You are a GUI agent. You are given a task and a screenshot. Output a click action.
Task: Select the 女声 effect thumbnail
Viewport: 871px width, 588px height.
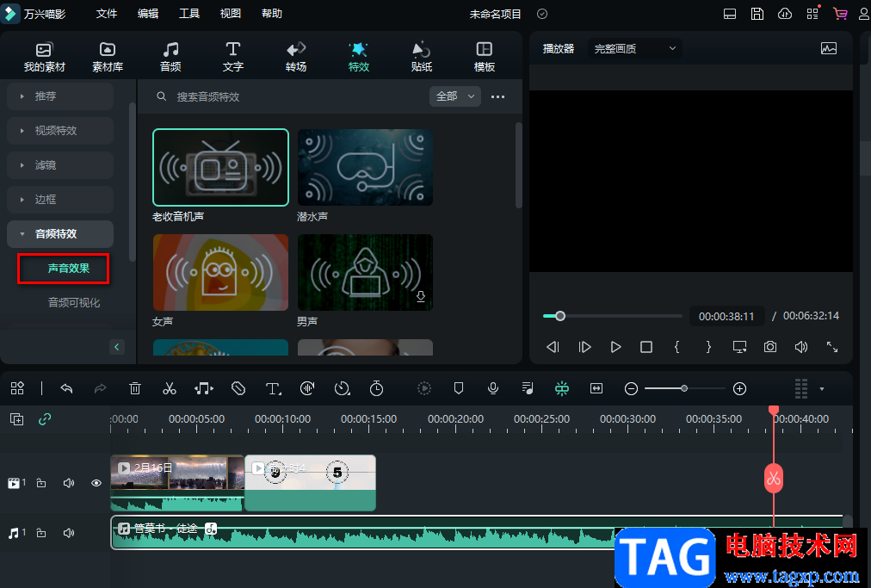220,272
